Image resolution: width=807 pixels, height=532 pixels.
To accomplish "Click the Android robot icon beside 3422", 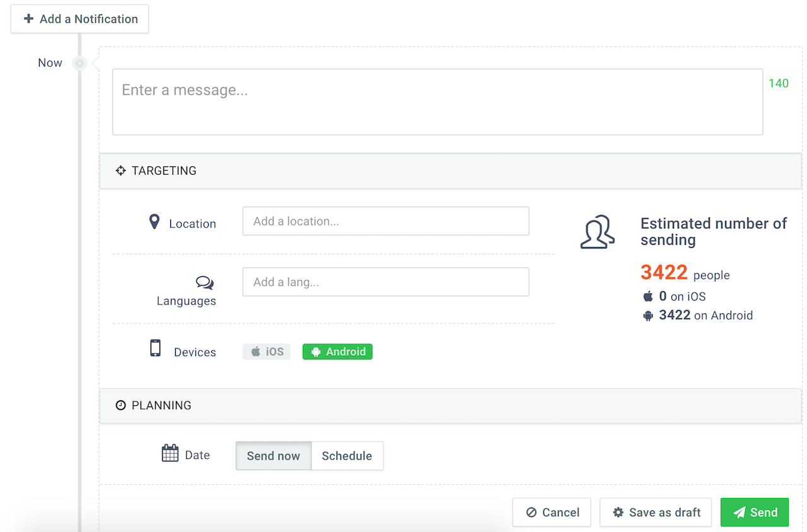I will (x=648, y=316).
